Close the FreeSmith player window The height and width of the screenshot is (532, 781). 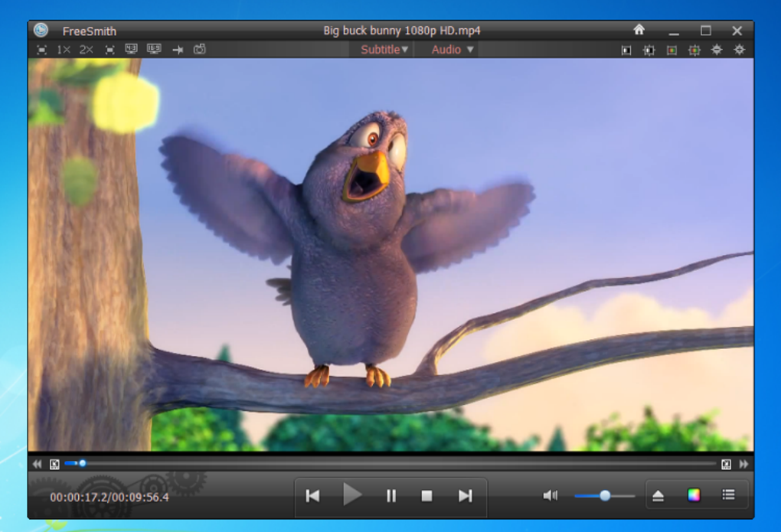pos(737,31)
